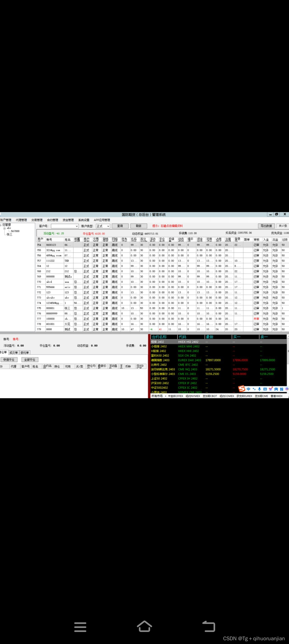
Task: Click the 合约名称 quote column header
Action: [164, 337]
